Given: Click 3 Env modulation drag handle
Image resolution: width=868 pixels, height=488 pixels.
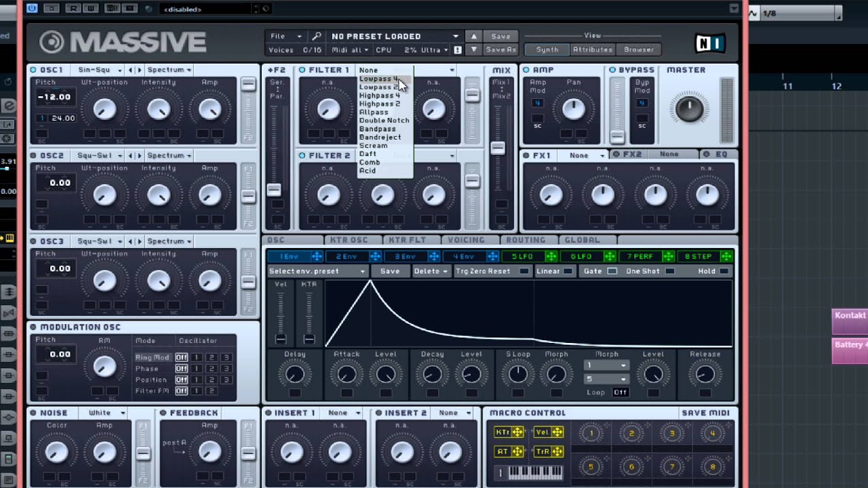Looking at the screenshot, I should [433, 256].
